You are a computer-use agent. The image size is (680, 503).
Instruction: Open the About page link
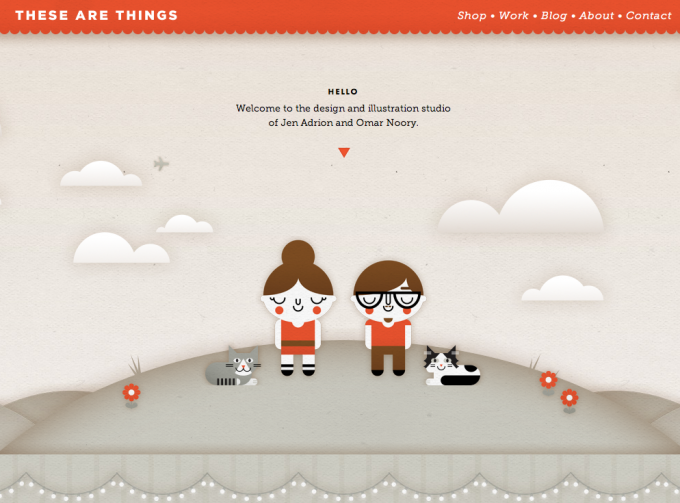point(596,16)
